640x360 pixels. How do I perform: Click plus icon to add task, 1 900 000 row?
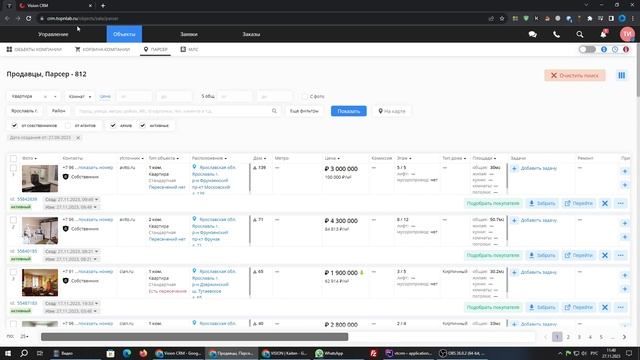(514, 272)
